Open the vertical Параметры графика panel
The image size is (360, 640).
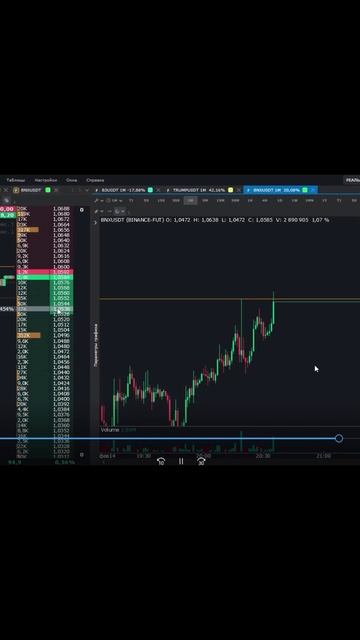96,345
